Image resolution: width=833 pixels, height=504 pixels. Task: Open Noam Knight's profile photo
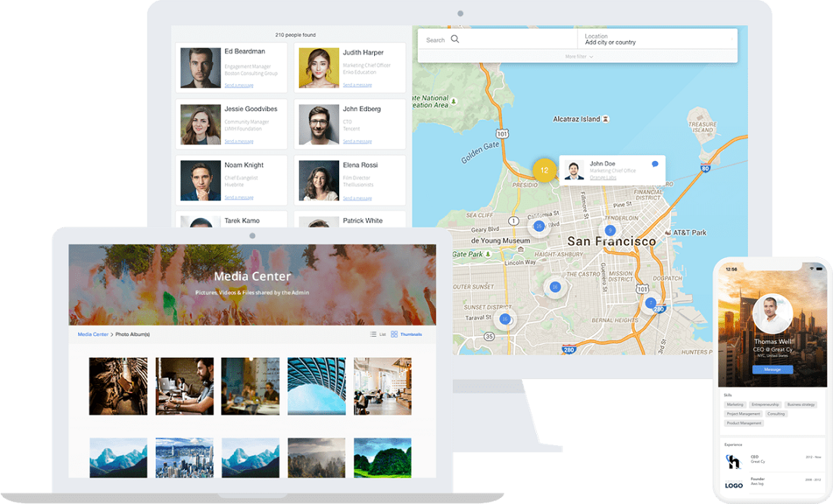[x=200, y=181]
